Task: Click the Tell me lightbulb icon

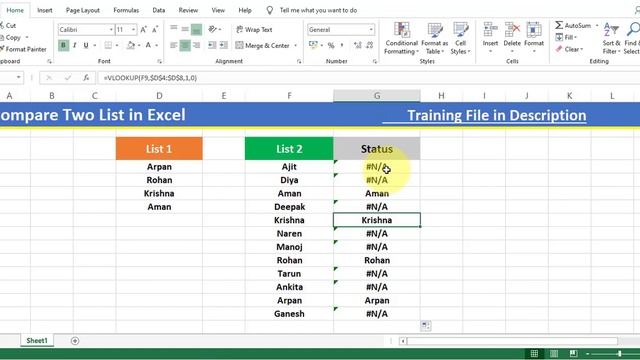Action: tap(269, 10)
